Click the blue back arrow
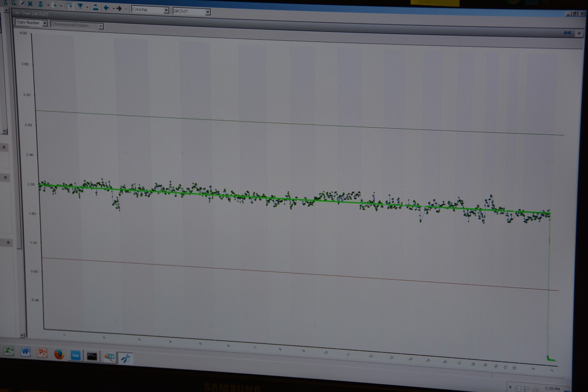 click(x=107, y=7)
